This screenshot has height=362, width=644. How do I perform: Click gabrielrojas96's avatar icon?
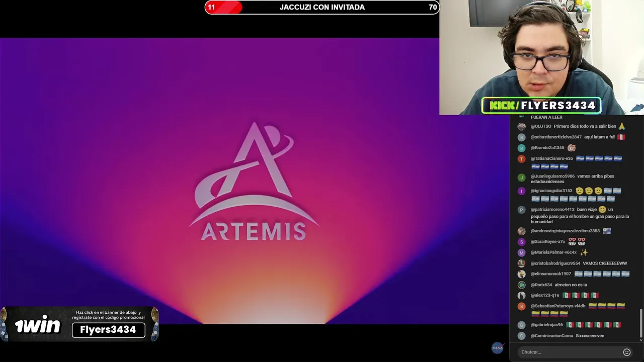[x=521, y=325]
